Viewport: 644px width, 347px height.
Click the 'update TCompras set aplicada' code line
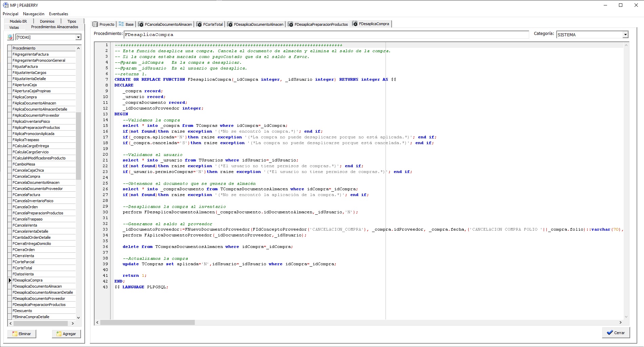(x=229, y=264)
